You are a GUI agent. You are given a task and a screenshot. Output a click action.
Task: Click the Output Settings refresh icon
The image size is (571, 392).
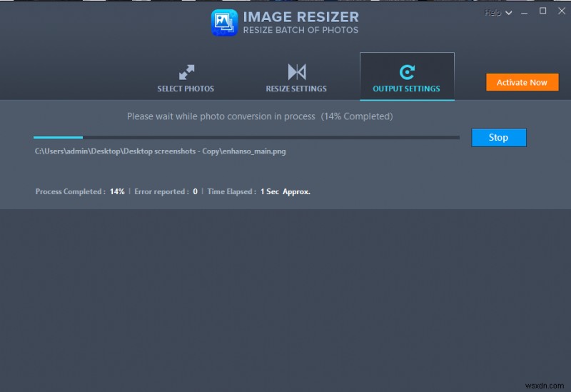point(407,72)
